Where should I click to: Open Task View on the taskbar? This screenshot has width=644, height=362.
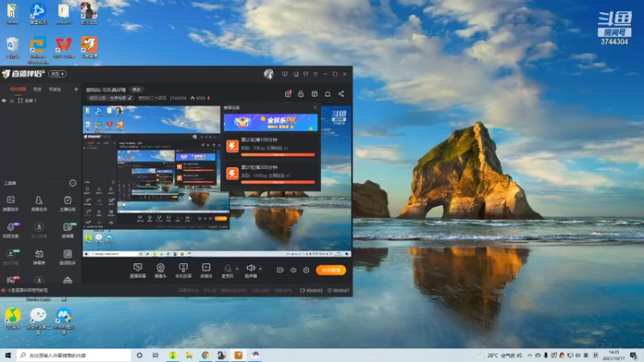click(x=155, y=355)
